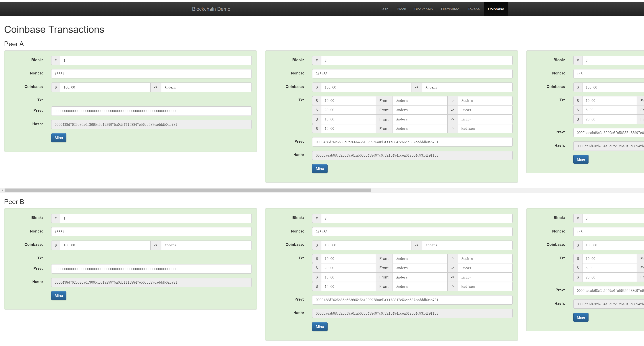Edit Peer B block 2 Lucas transaction amount
The image size is (644, 346).
pos(348,268)
